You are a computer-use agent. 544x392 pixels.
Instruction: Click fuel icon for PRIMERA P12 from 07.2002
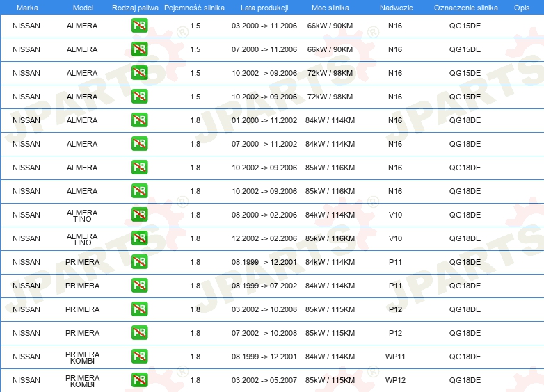click(139, 333)
